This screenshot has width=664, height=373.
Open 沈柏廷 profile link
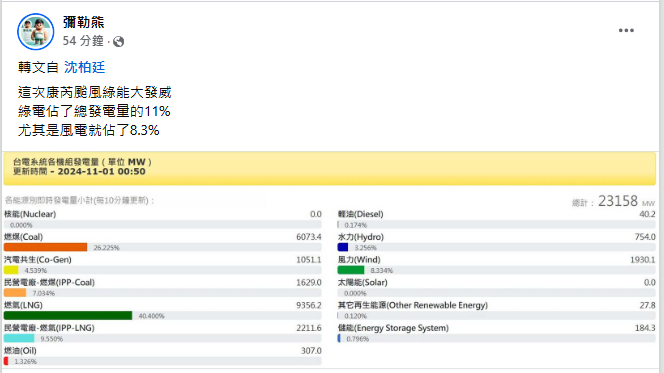(x=84, y=67)
